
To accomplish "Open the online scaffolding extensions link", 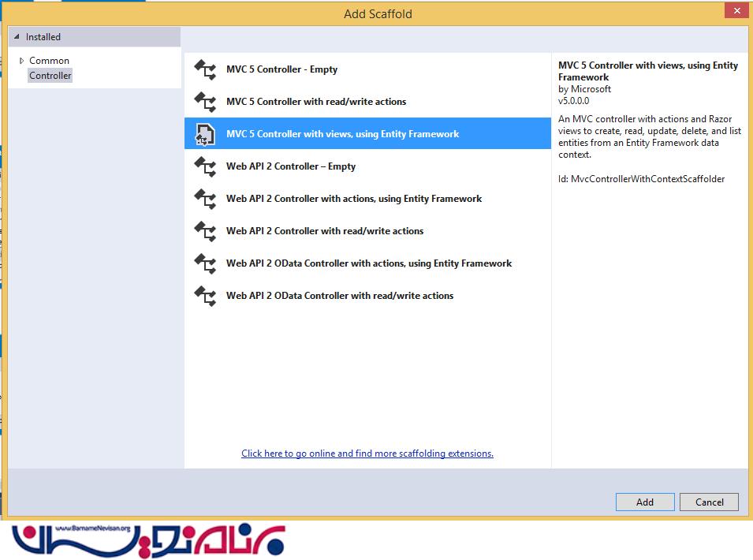I will point(367,454).
